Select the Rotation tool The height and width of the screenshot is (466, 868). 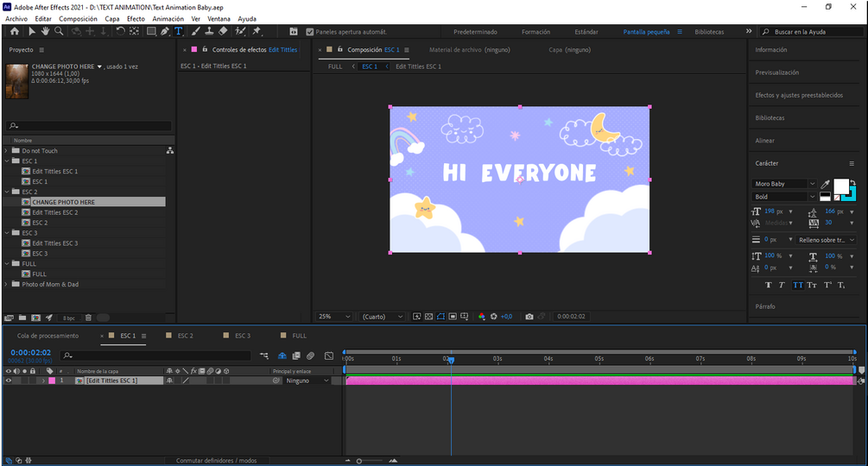tap(120, 32)
